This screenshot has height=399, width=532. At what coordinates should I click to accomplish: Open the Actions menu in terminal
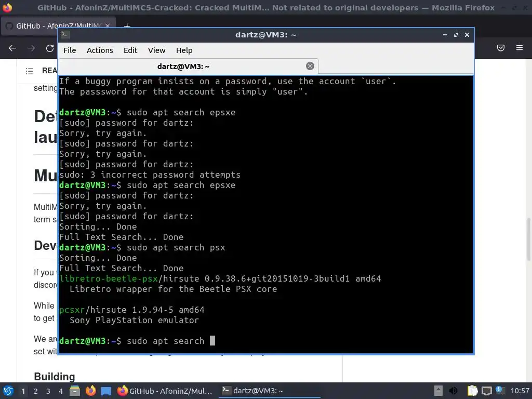(x=100, y=50)
